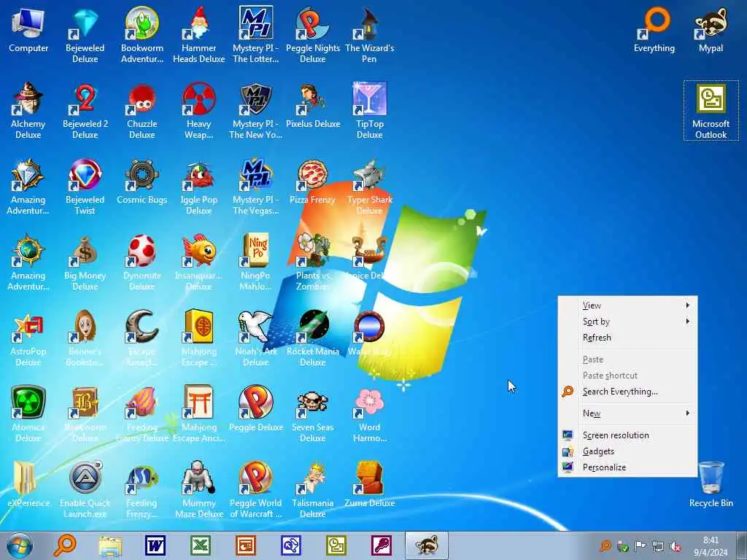Select Word Harmony desktop icon
Image resolution: width=747 pixels, height=560 pixels.
point(370,413)
